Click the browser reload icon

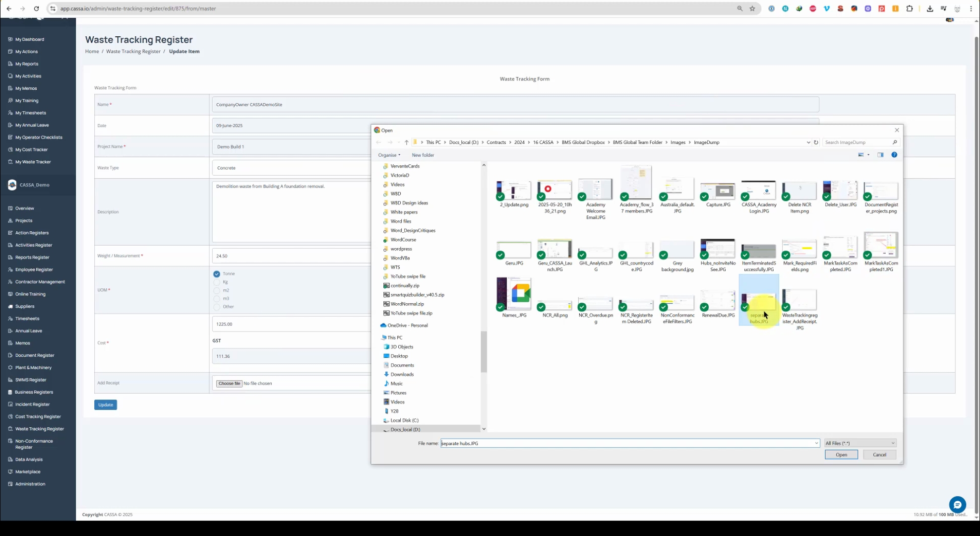(36, 8)
